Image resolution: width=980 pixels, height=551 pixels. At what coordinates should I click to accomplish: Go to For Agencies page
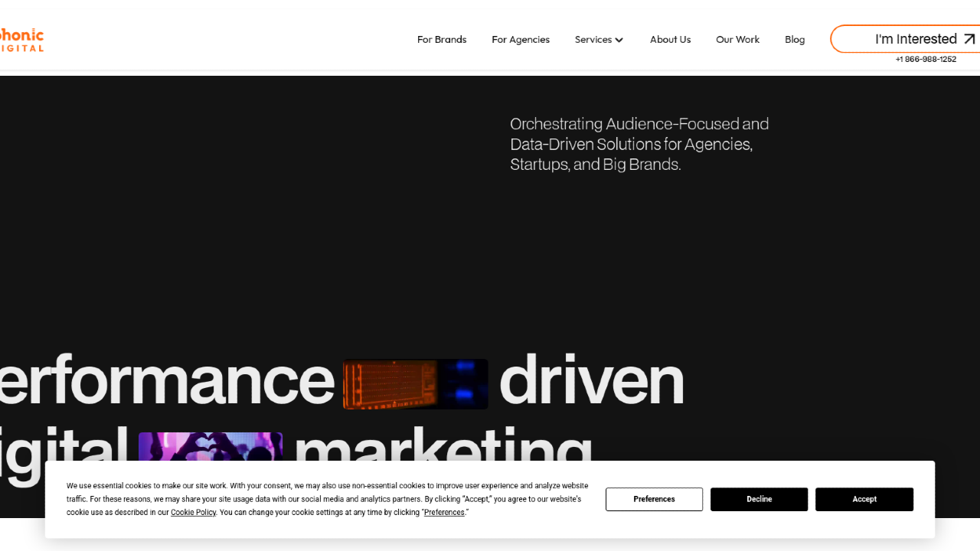[x=521, y=39]
